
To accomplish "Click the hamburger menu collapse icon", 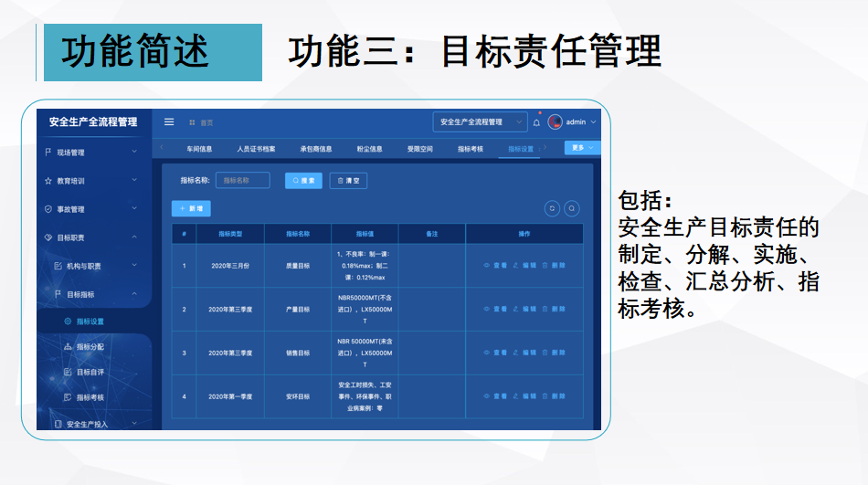I will (169, 121).
